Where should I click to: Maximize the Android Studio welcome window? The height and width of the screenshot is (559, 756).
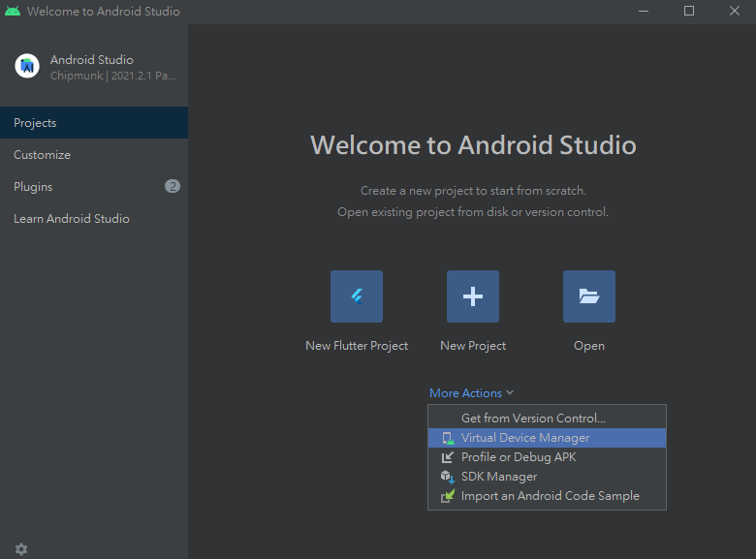(x=688, y=11)
